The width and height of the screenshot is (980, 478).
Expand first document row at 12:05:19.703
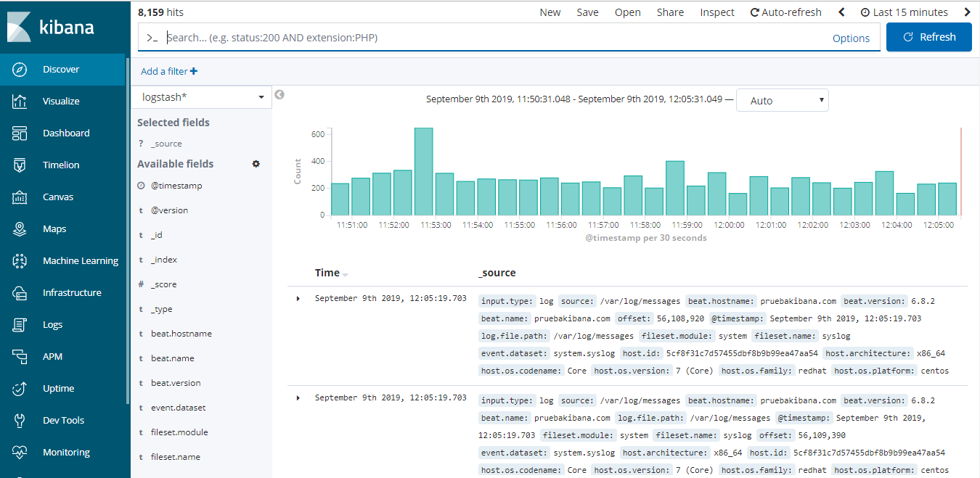click(x=298, y=299)
